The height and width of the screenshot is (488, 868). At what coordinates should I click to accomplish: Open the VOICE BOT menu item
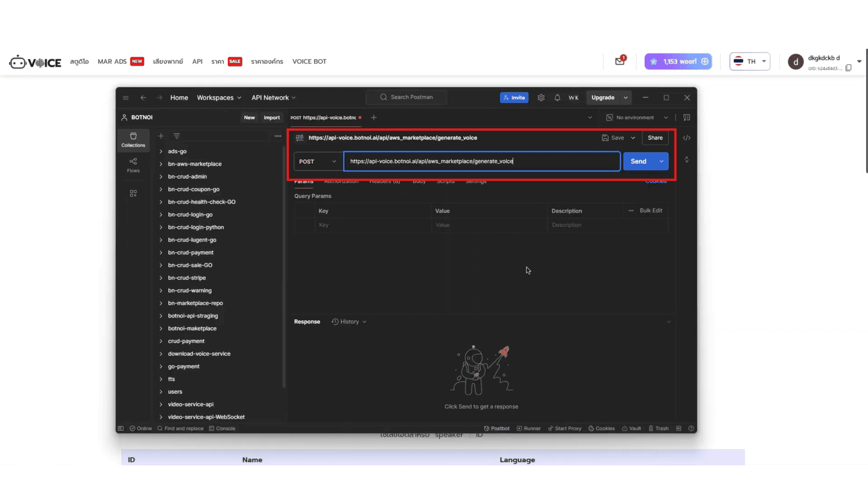pos(309,61)
